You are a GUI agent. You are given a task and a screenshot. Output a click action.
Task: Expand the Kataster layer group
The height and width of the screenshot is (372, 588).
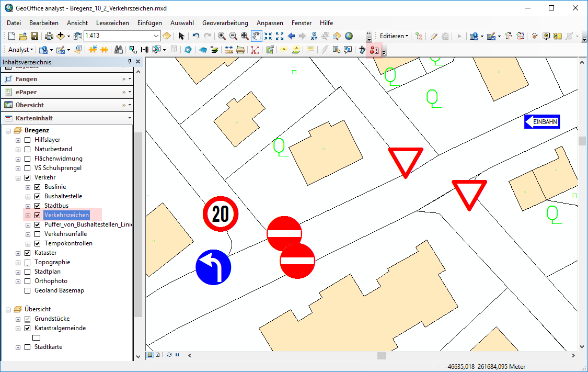pos(18,253)
